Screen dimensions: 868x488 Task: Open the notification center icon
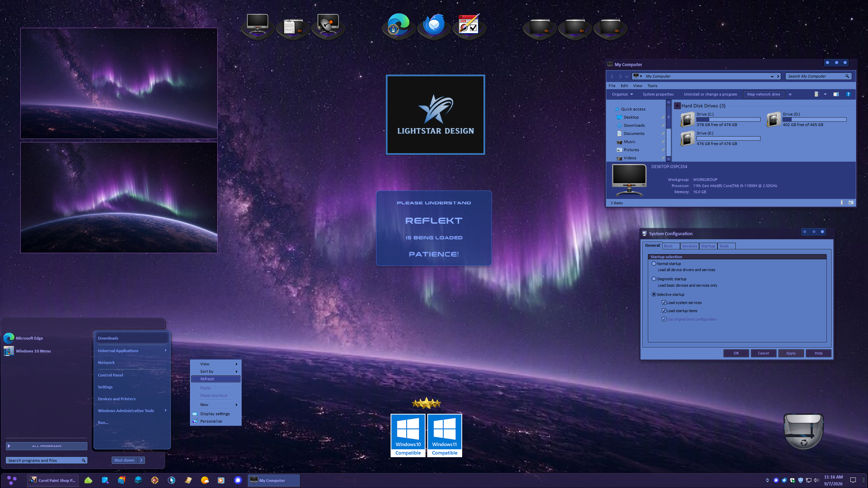pos(853,480)
